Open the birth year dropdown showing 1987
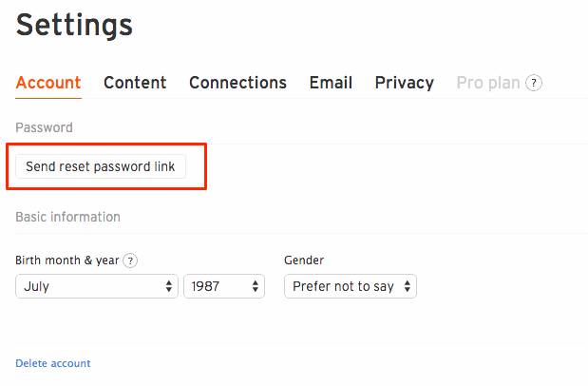 pyautogui.click(x=224, y=286)
